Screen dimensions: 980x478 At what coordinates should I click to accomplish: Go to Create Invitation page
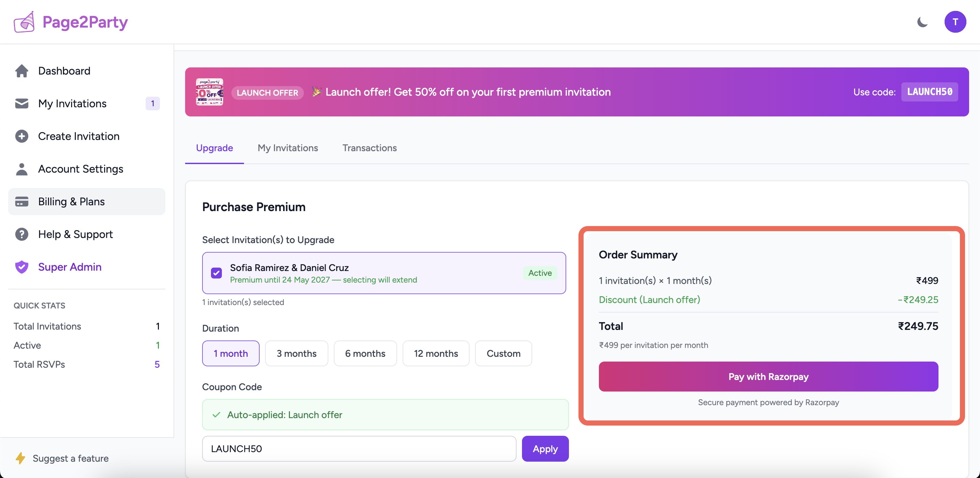[87, 136]
